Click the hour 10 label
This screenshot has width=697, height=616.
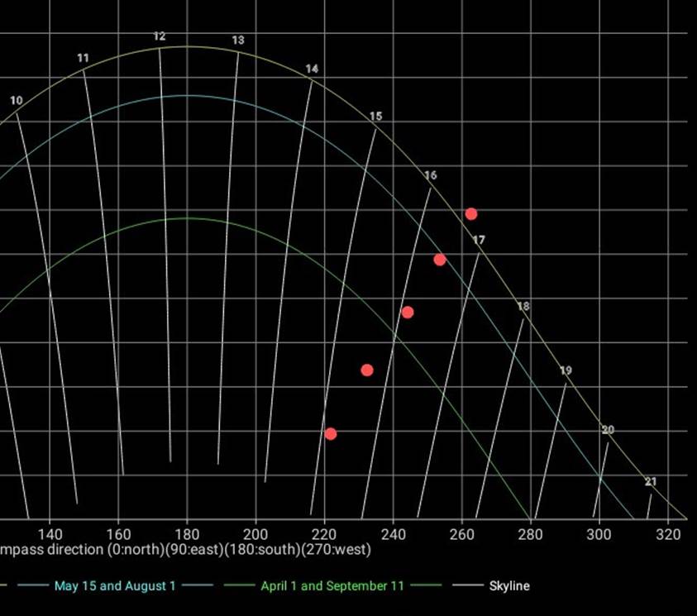[x=17, y=101]
